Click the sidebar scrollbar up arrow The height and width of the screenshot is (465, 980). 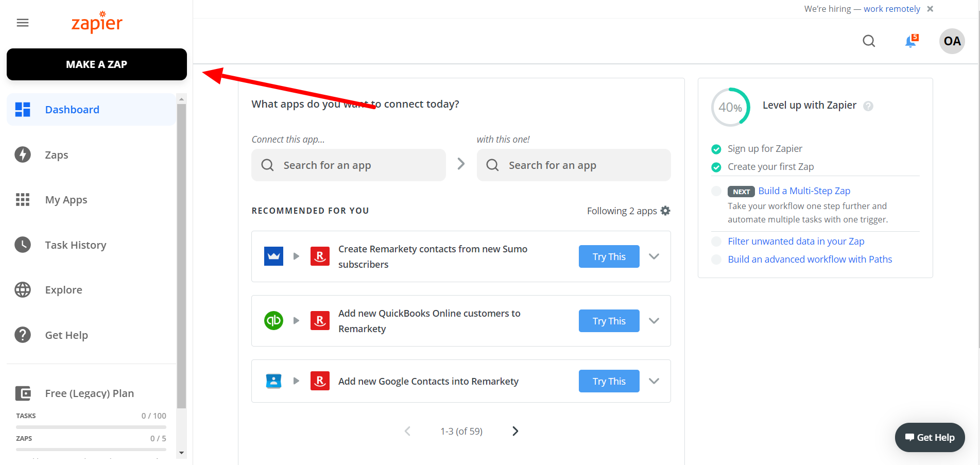tap(181, 99)
